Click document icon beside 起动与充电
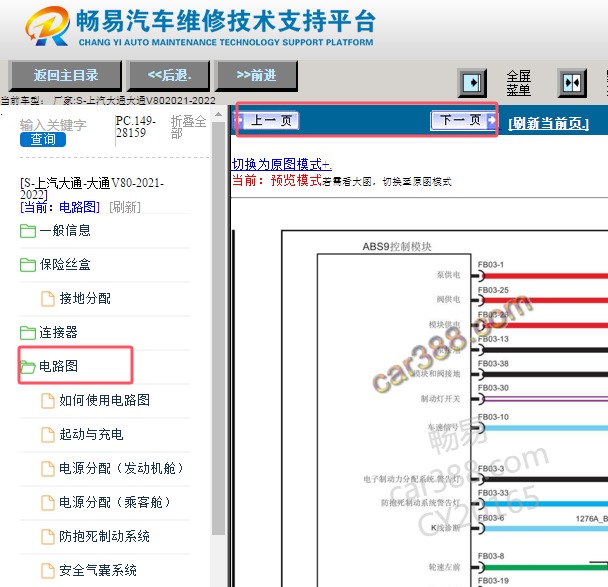Viewport: 608px width, 587px height. 48,435
